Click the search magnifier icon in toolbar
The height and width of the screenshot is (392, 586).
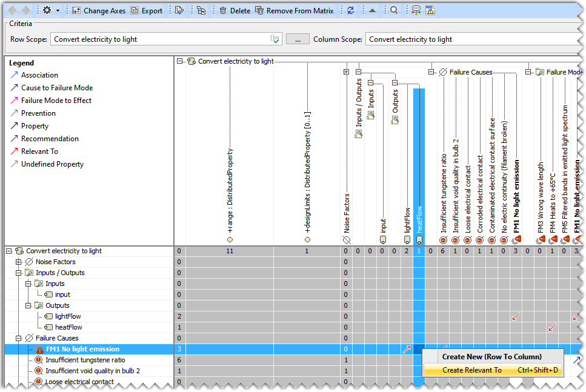[x=394, y=10]
